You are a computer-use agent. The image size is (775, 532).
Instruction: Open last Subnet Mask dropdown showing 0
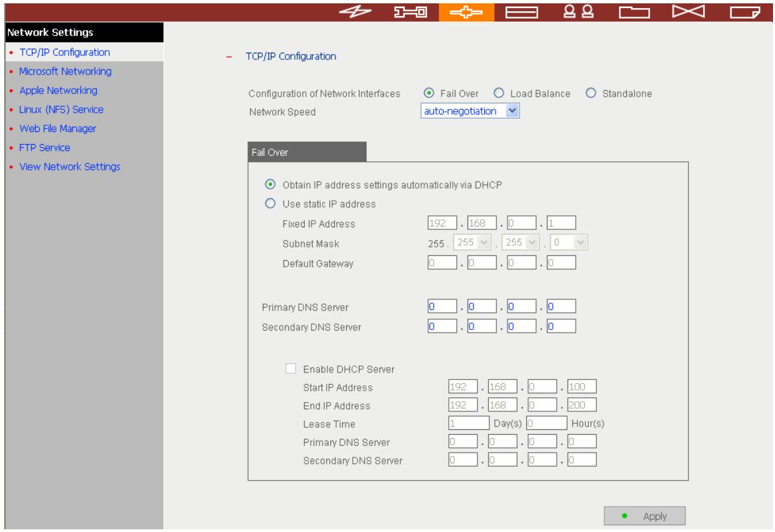(569, 242)
